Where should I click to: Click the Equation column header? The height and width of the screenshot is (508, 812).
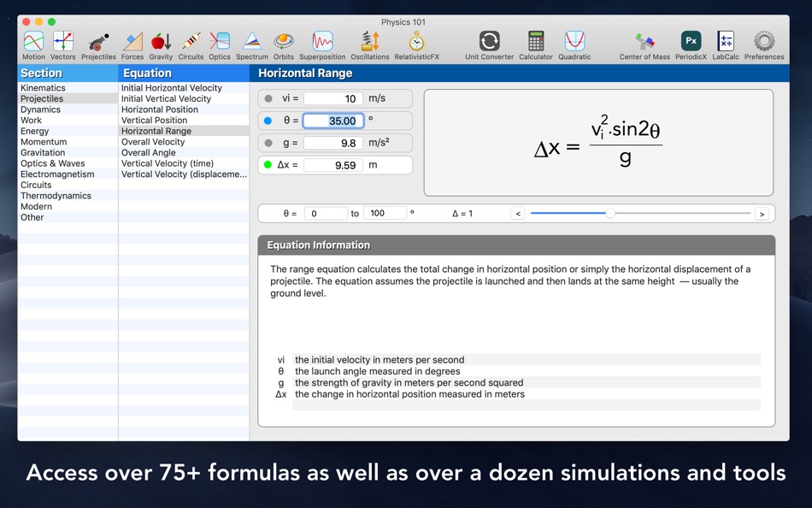[x=184, y=73]
